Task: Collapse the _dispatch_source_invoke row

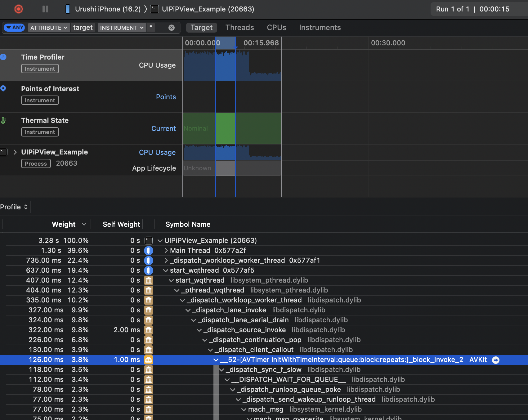Action: point(199,330)
